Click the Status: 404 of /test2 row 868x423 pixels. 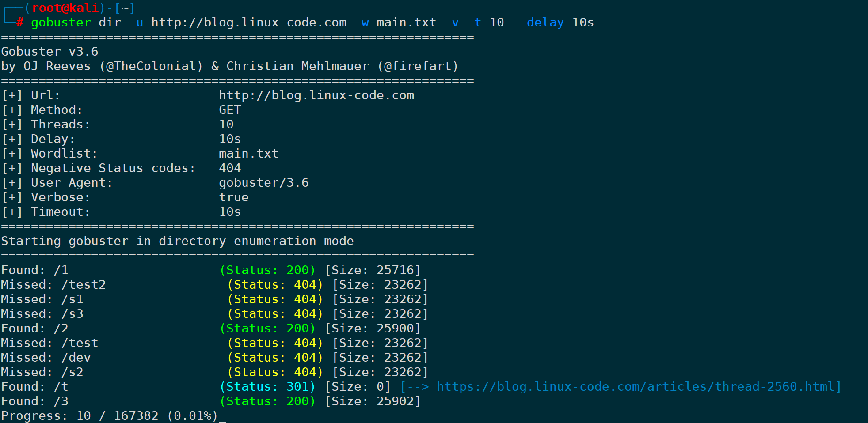click(275, 285)
